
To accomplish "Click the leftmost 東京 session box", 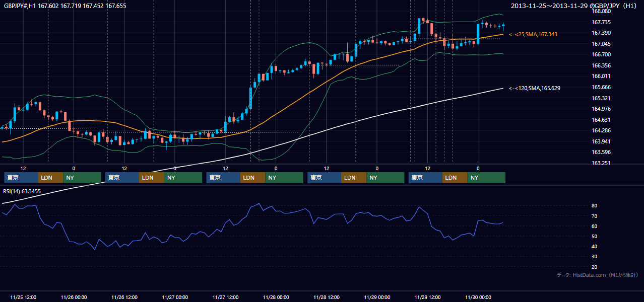I will [21, 178].
